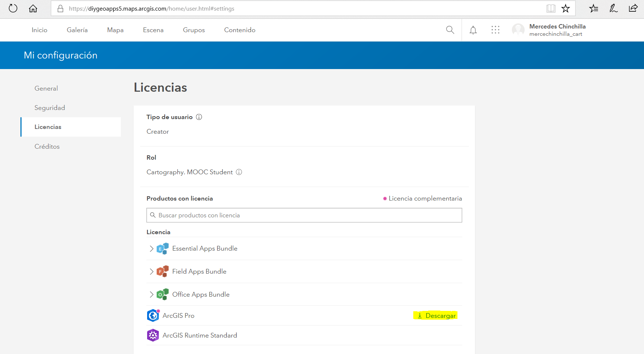Select the Office Apps Bundle label
This screenshot has width=644, height=354.
click(x=201, y=294)
